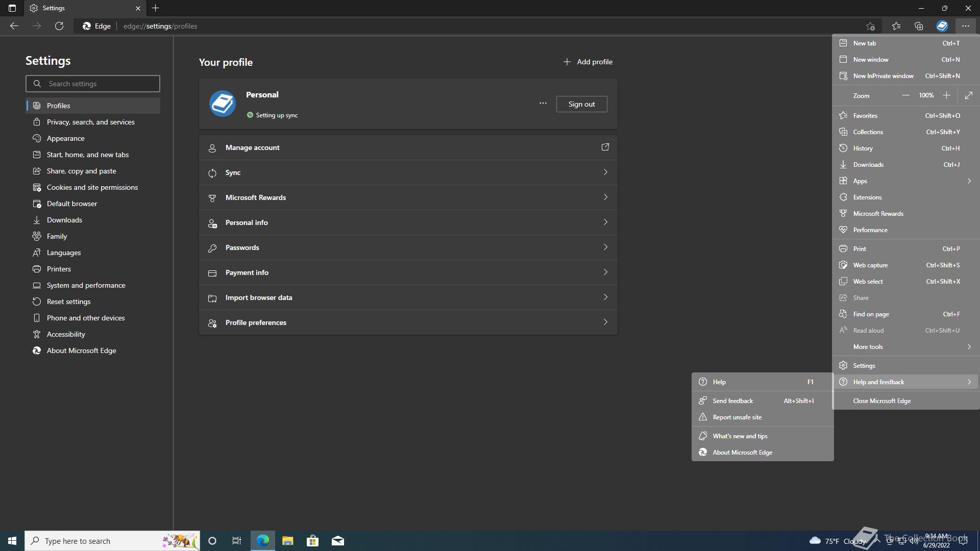Click the refresh page icon
This screenshot has height=551, width=980.
[59, 26]
